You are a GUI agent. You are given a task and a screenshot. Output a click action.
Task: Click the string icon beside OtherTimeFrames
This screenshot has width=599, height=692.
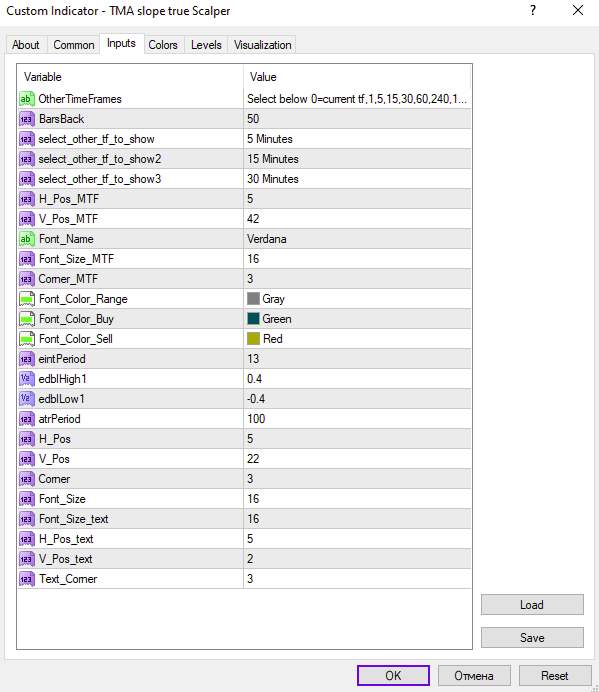point(26,99)
